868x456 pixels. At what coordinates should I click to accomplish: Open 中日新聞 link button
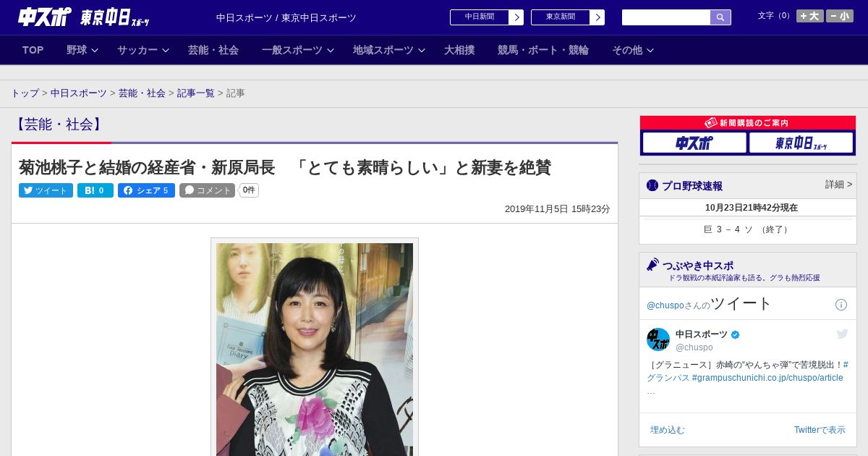point(480,17)
